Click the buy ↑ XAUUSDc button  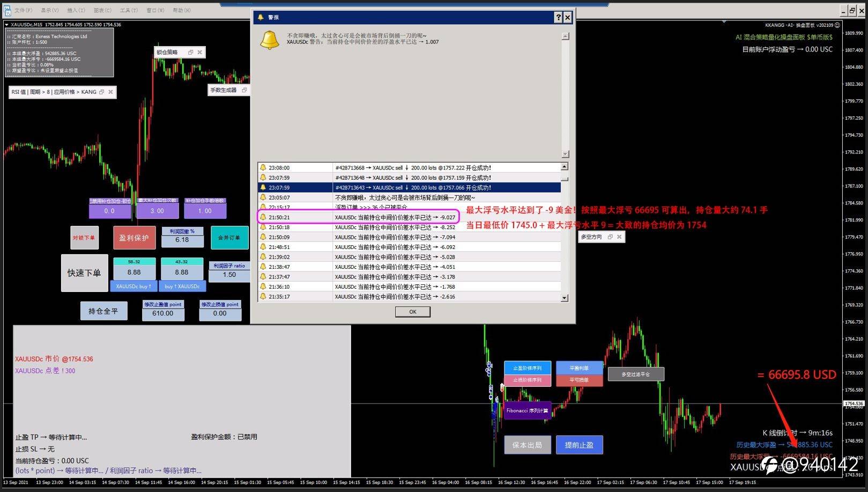(182, 287)
